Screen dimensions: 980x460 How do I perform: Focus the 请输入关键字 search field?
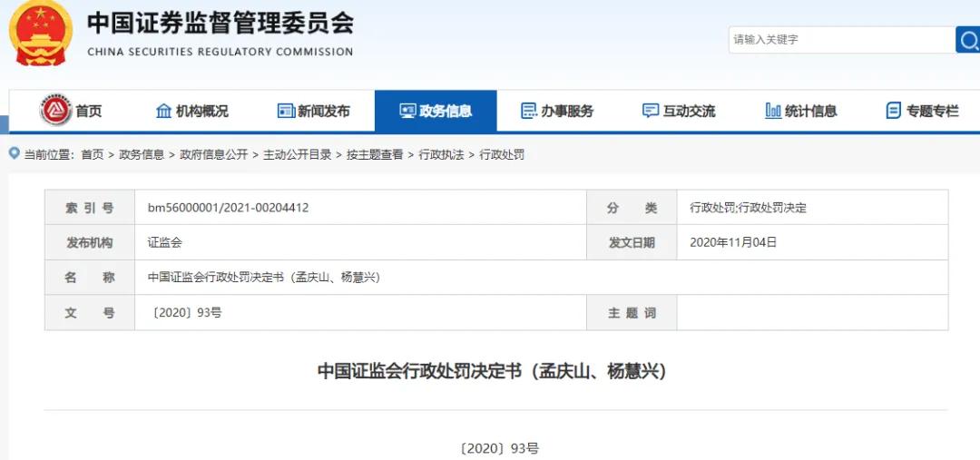point(842,39)
